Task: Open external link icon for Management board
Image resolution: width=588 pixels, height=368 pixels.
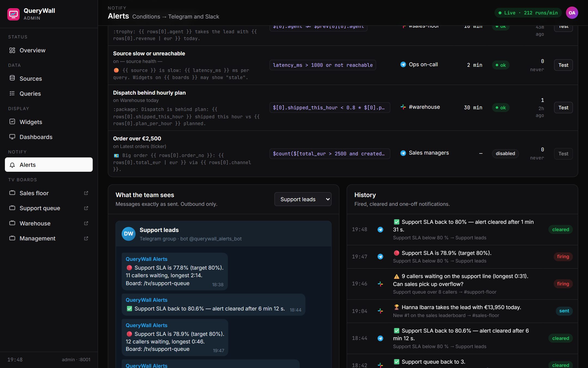Action: coord(86,238)
